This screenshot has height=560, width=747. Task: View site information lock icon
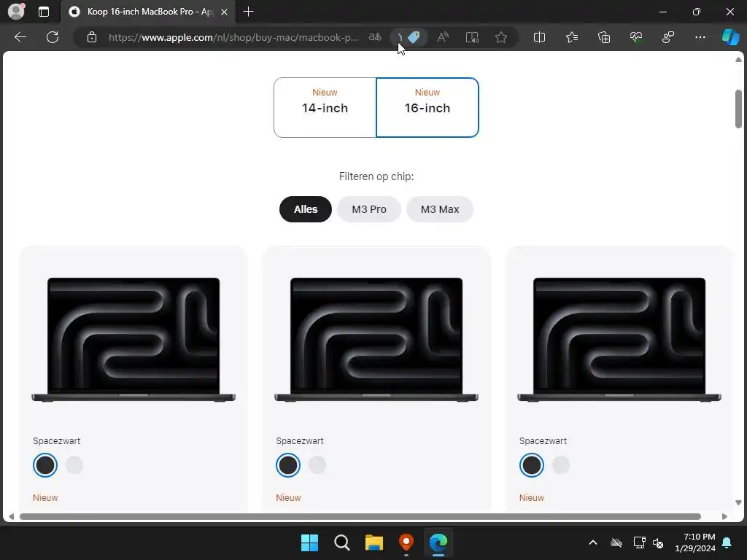92,37
